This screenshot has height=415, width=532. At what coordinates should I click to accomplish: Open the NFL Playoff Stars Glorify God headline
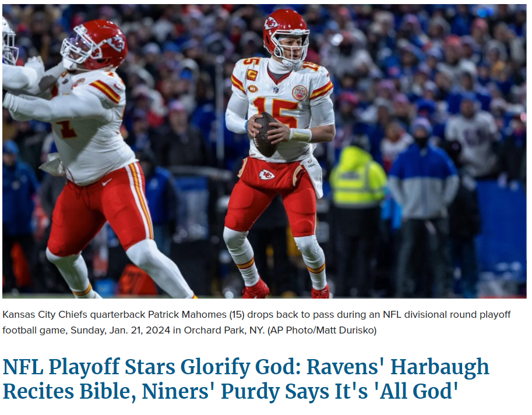click(x=247, y=379)
